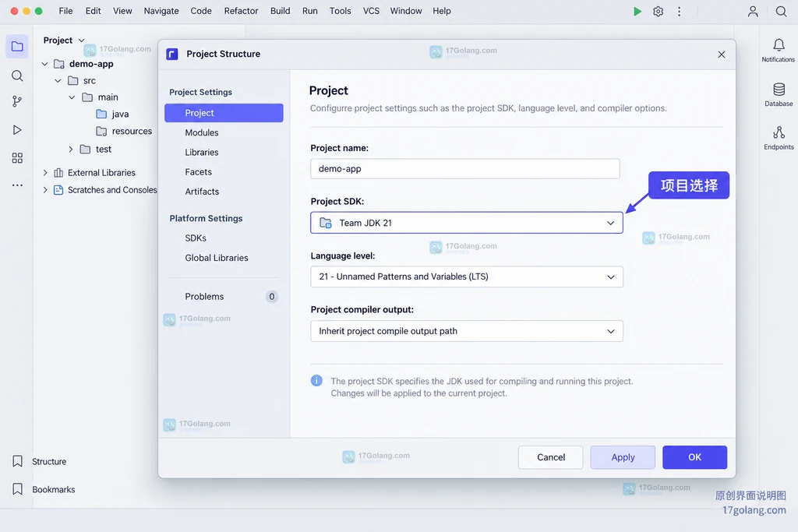Click the green Run icon in toolbar

[x=637, y=11]
